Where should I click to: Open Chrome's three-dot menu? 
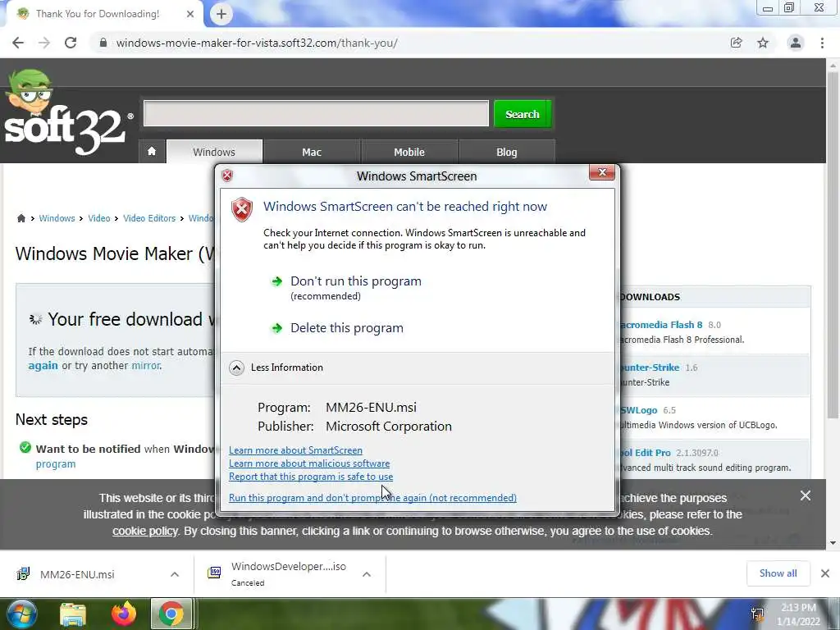point(822,43)
